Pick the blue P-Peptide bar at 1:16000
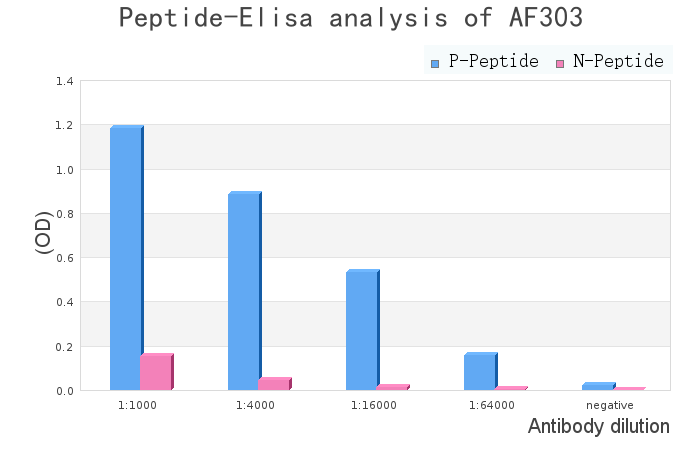700x450 pixels. coord(362,330)
